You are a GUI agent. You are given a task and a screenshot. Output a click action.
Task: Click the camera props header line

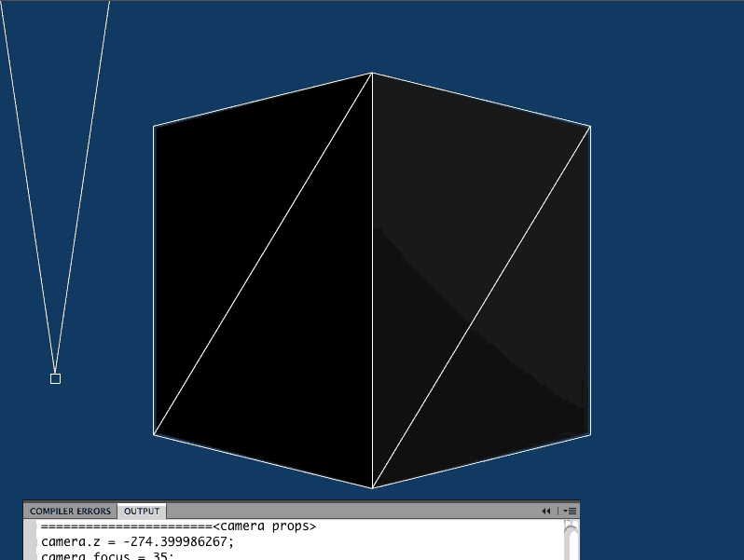point(177,526)
